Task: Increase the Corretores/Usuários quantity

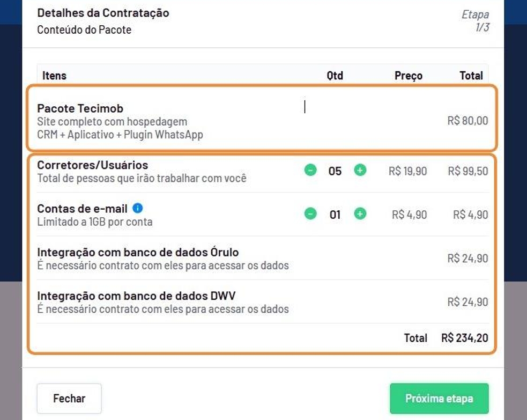Action: 360,171
